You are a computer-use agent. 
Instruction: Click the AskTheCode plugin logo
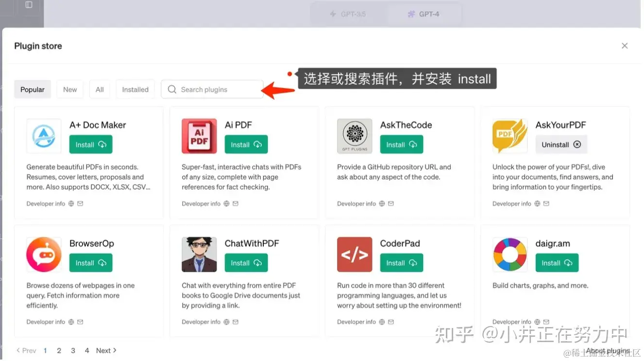(x=355, y=136)
